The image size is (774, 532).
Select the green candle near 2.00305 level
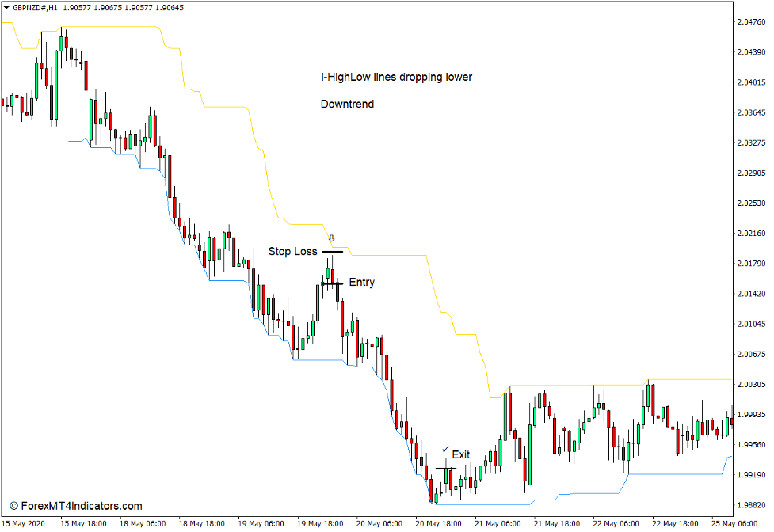tap(505, 404)
